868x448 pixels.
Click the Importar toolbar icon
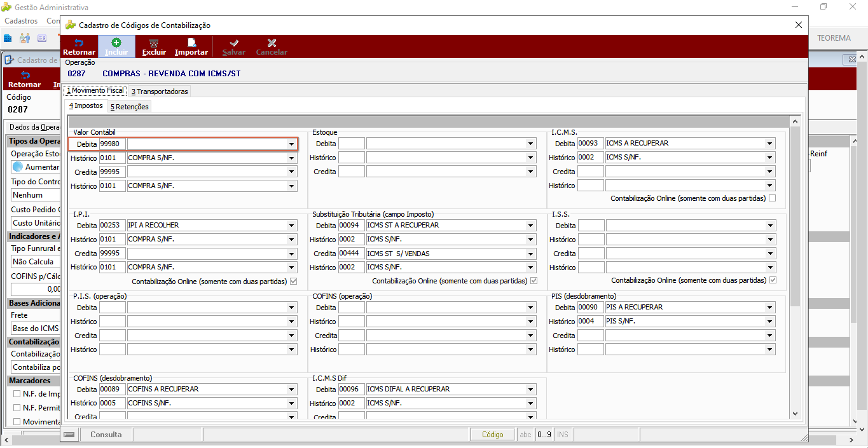point(191,43)
